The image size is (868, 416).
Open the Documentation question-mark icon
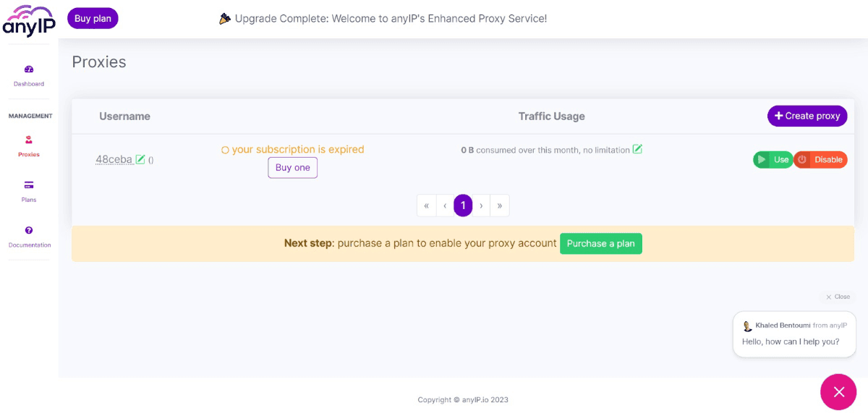click(x=29, y=230)
